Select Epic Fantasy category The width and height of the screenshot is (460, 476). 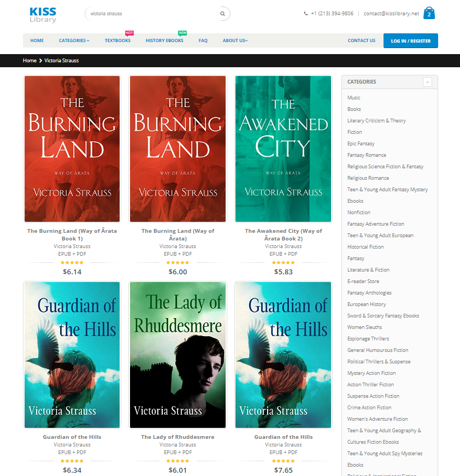coord(361,144)
